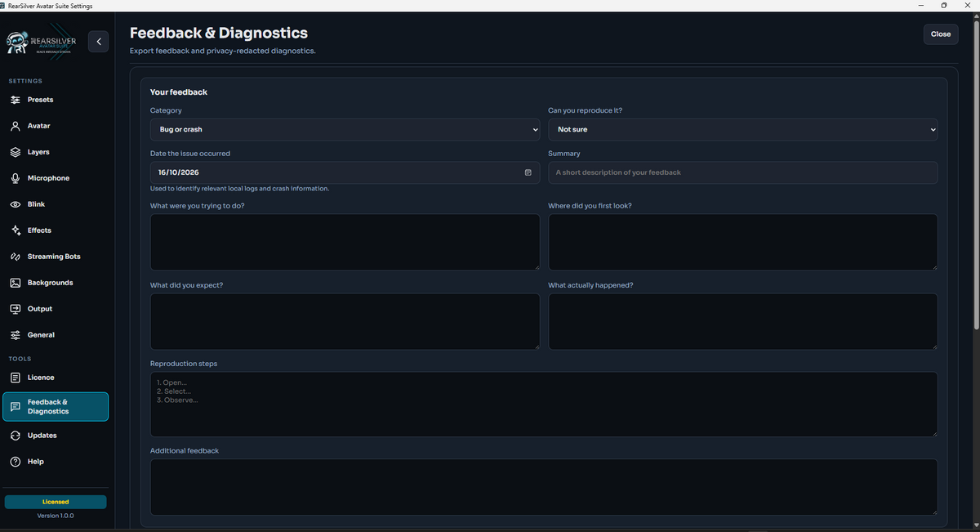Open the Help section
This screenshot has width=980, height=532.
point(56,462)
